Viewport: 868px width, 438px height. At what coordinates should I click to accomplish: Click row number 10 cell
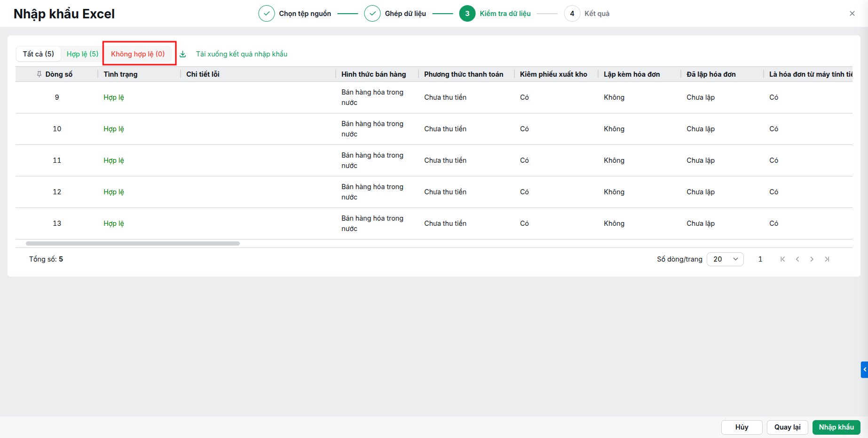click(57, 129)
